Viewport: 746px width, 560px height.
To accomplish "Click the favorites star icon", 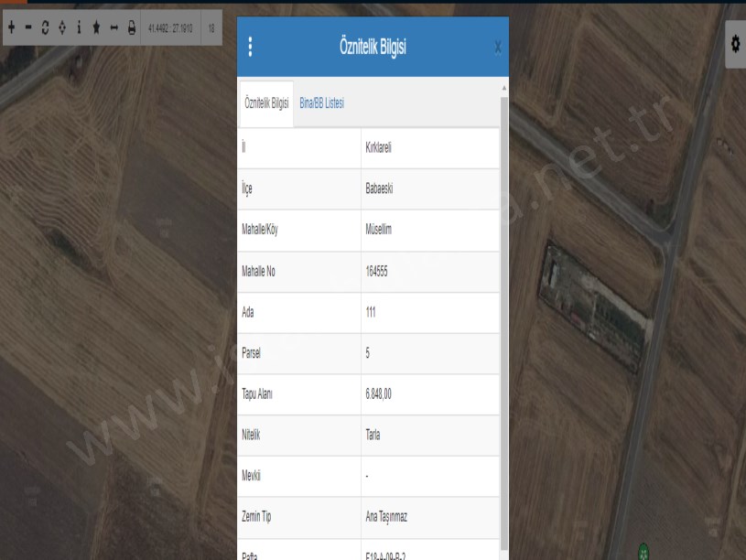I will pos(96,28).
